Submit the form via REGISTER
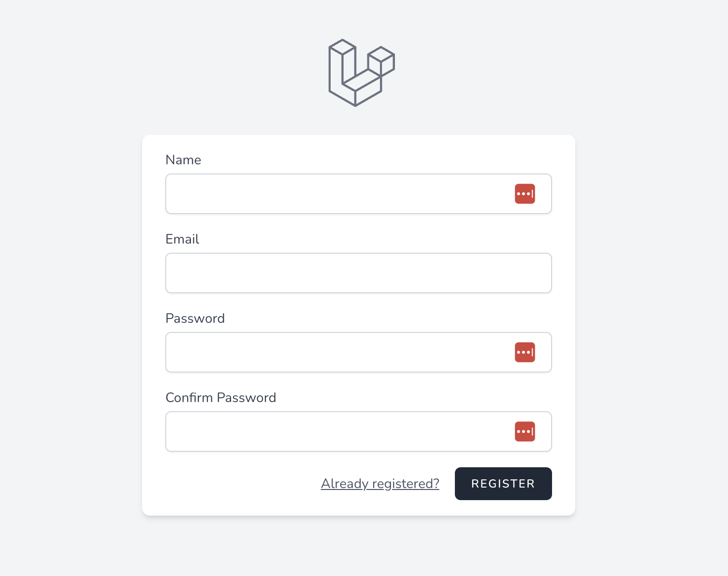The image size is (728, 576). (503, 484)
